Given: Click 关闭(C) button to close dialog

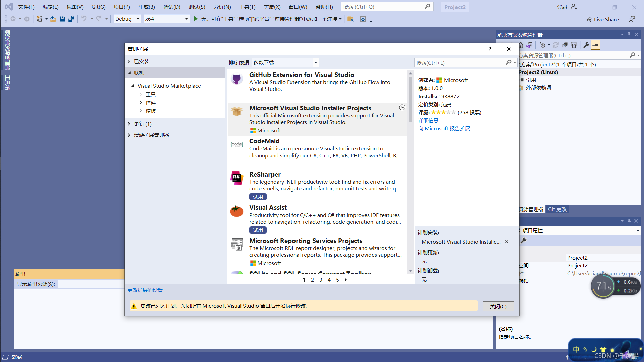Looking at the screenshot, I should [x=498, y=306].
